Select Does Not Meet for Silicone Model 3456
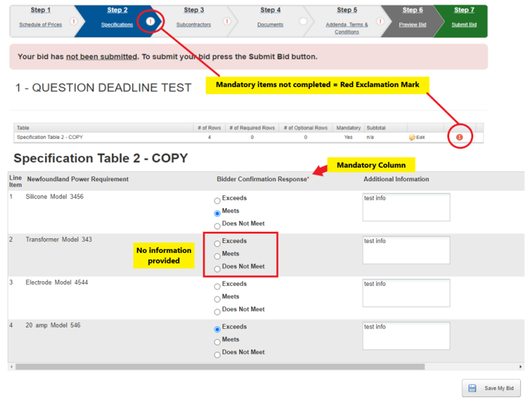Screen dimensions: 532x403 (x=217, y=226)
